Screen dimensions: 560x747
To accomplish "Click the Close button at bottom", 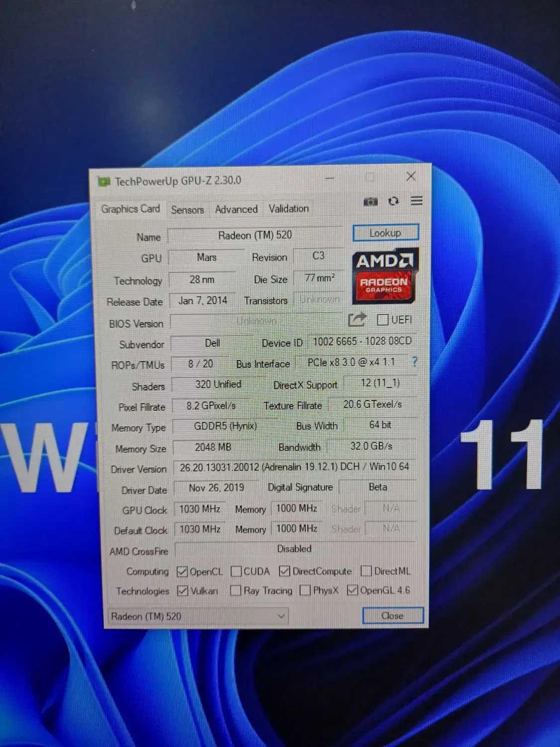I will 392,616.
